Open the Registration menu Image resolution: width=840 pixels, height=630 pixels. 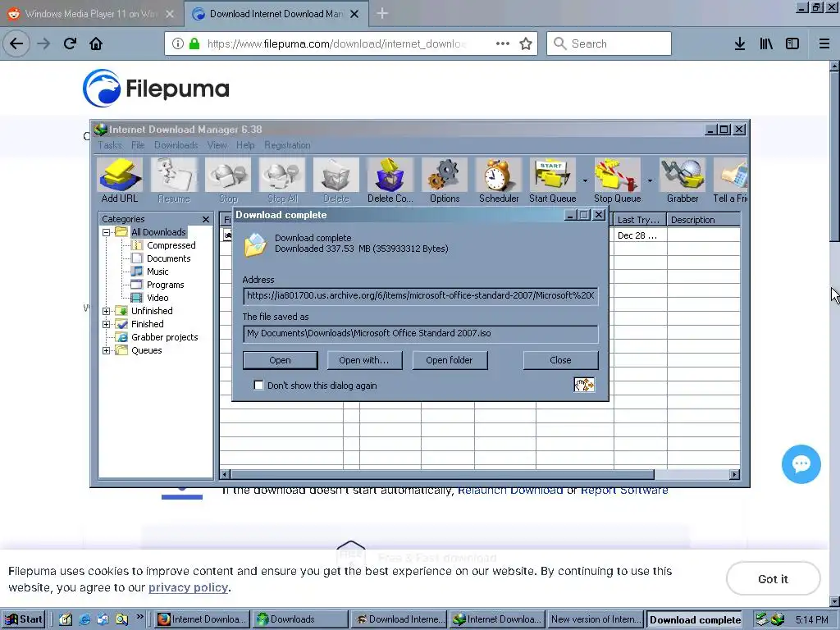coord(287,145)
